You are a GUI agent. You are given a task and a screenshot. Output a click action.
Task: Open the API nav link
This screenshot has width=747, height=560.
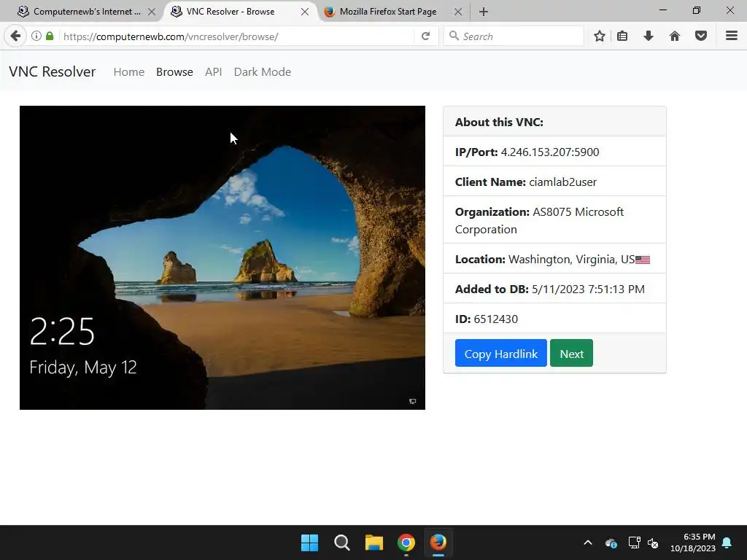coord(214,72)
